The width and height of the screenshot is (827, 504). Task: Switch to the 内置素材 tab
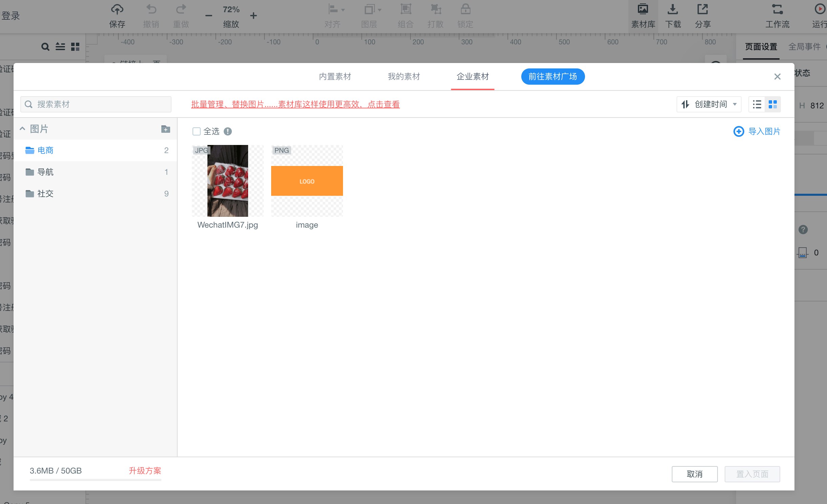click(335, 77)
